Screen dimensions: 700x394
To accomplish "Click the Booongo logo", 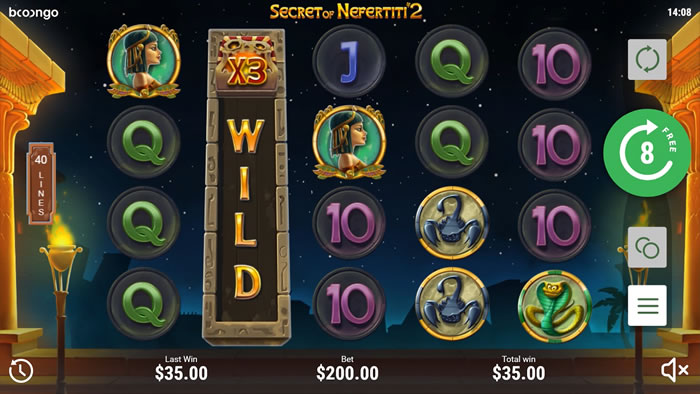I will tap(33, 12).
